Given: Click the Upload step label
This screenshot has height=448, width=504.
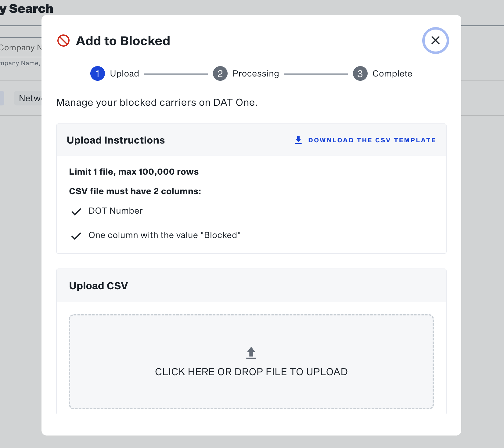Looking at the screenshot, I should pyautogui.click(x=124, y=74).
